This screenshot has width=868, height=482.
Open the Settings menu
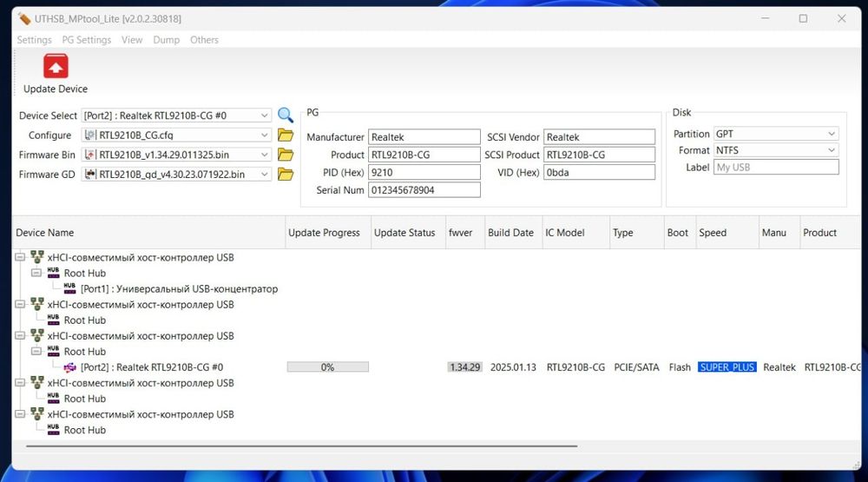(35, 40)
